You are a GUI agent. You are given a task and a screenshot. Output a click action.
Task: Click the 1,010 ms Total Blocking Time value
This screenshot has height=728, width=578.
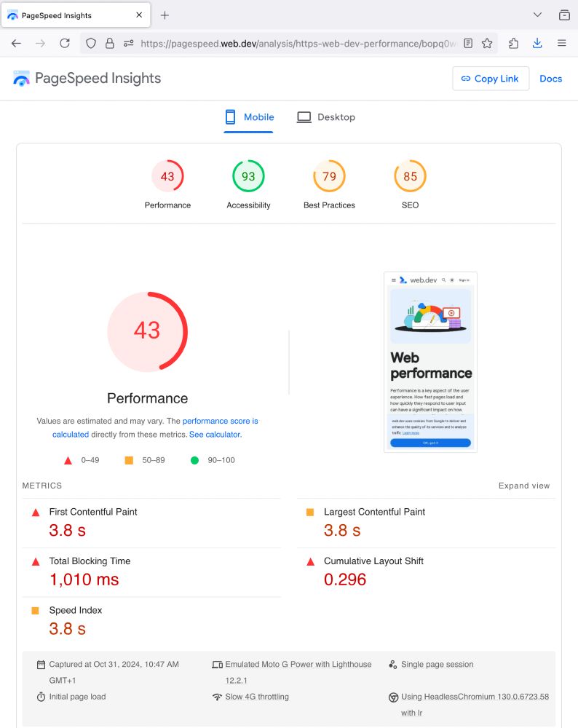(84, 579)
